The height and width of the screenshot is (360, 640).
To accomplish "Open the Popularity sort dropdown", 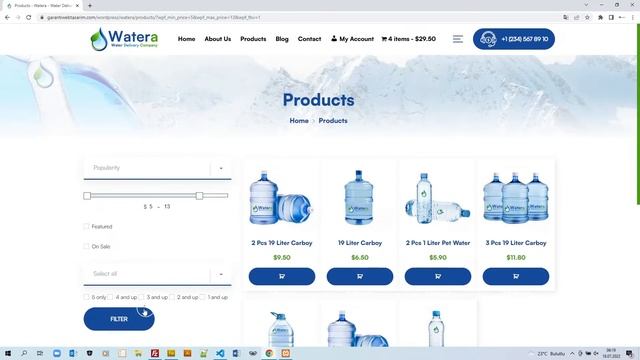I will [x=157, y=168].
